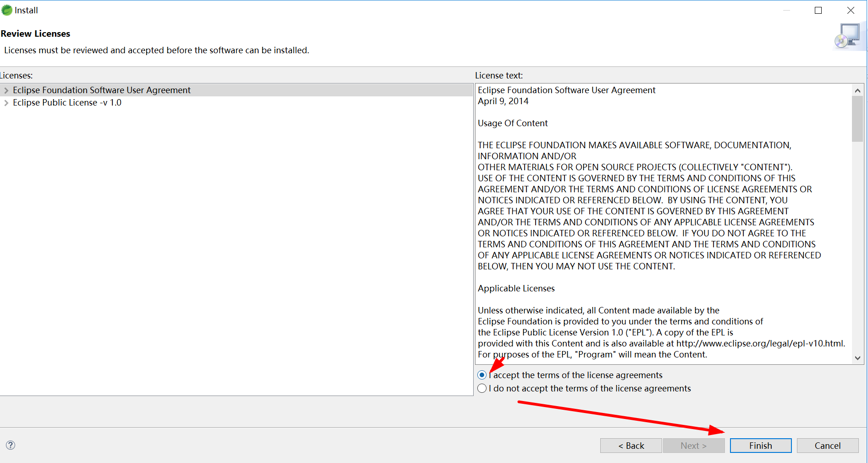Click the license text scrollbar thumb
The image size is (868, 463).
coord(857,119)
